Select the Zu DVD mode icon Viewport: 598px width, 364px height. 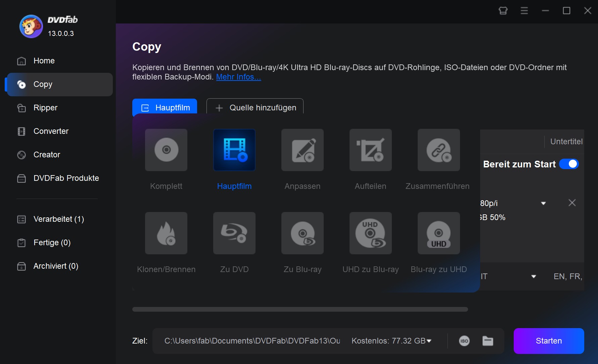point(234,233)
